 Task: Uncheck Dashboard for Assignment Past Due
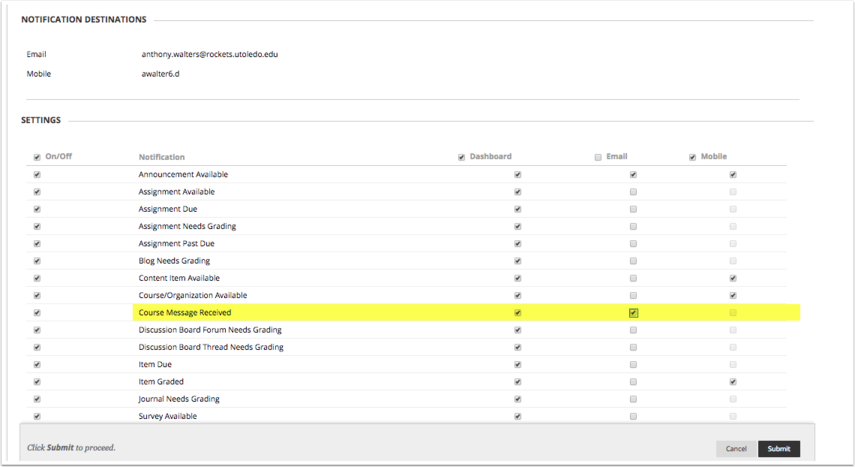tap(517, 243)
